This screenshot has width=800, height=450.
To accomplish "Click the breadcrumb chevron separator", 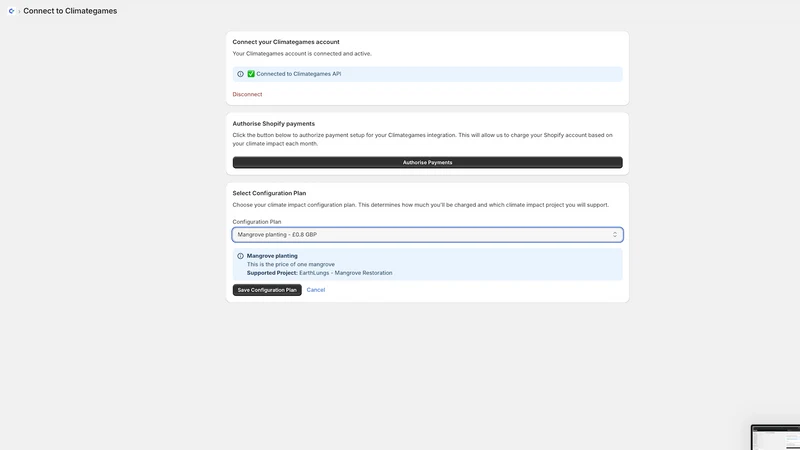I will (x=19, y=11).
